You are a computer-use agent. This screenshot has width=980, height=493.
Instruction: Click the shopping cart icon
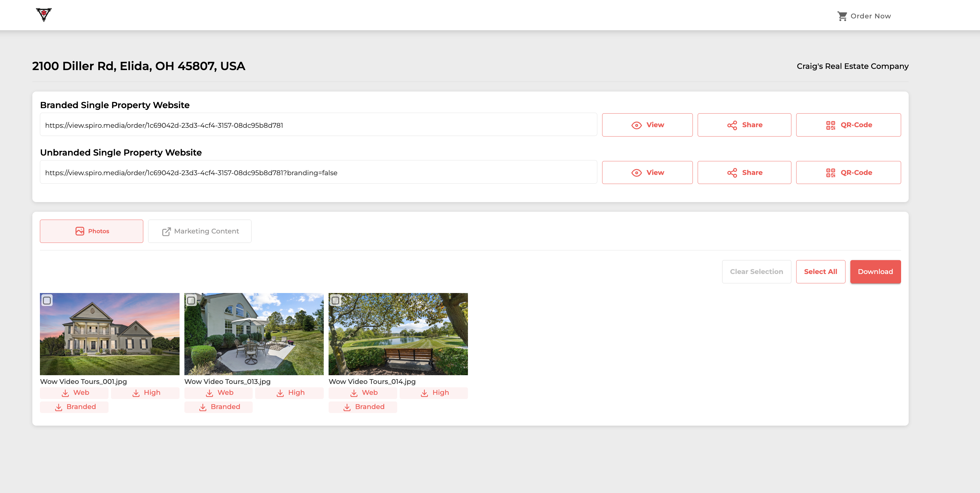[842, 16]
